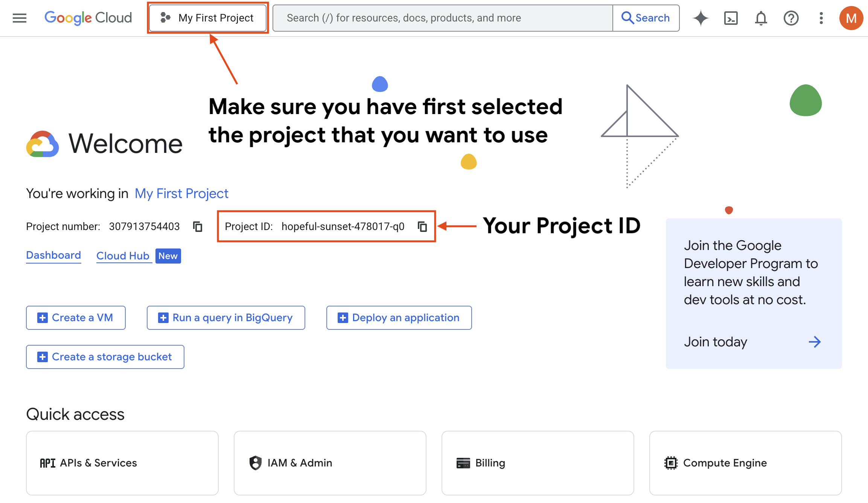Click Run a query in BigQuery
Screen dimensions: 868x503
pos(225,317)
